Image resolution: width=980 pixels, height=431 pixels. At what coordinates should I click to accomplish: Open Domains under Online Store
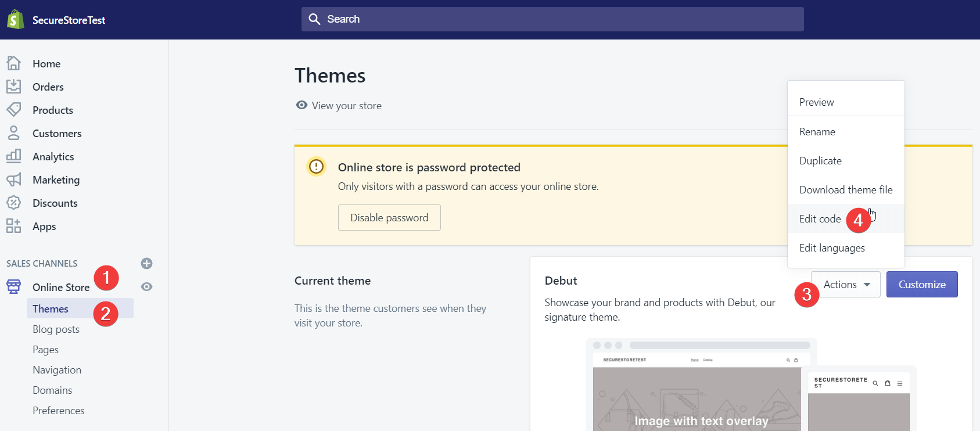[x=52, y=390]
